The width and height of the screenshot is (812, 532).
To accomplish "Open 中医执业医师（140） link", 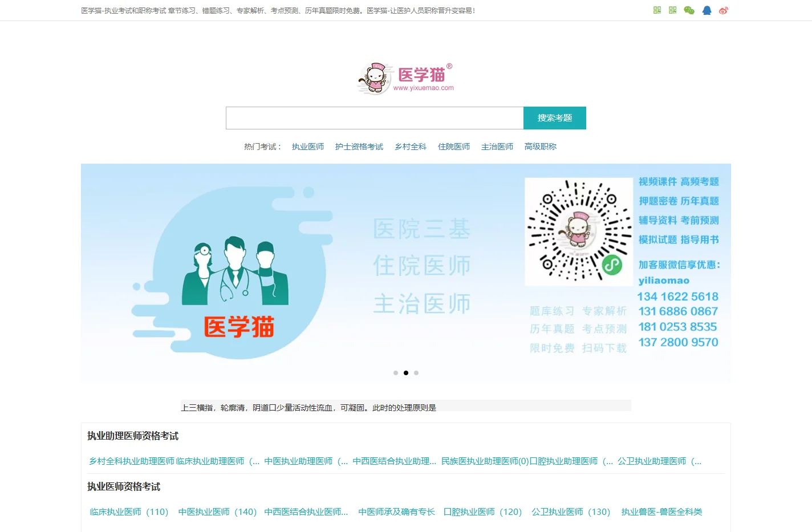I will click(x=217, y=512).
